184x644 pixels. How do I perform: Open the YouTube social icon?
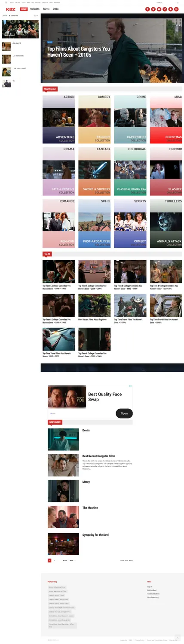(159, 9)
